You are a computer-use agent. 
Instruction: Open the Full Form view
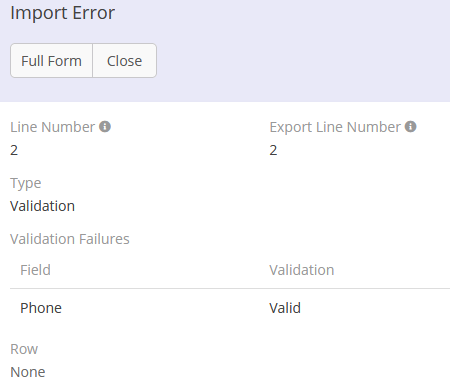pos(51,61)
